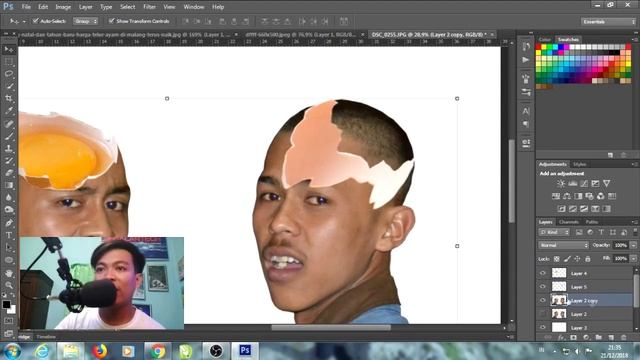Open the Essentials workspace dropdown

(x=608, y=22)
